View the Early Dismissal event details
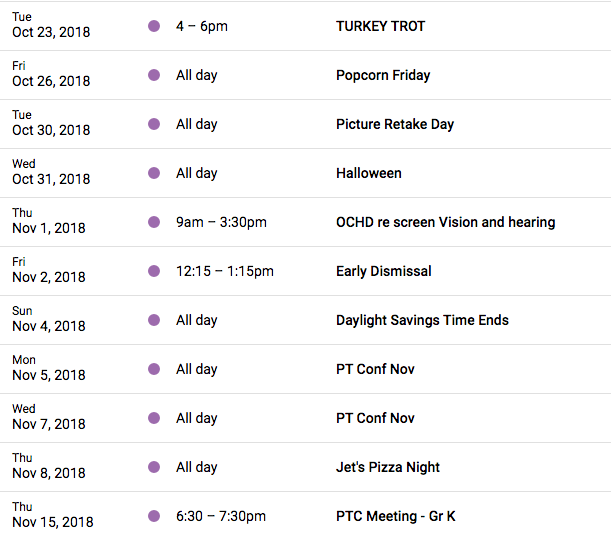Image resolution: width=611 pixels, height=539 pixels. [x=383, y=271]
